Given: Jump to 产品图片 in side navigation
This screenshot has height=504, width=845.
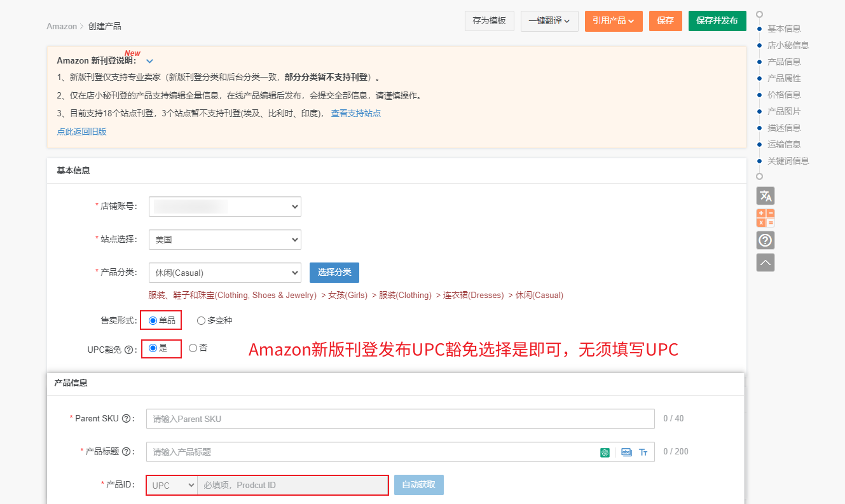Looking at the screenshot, I should [x=784, y=111].
